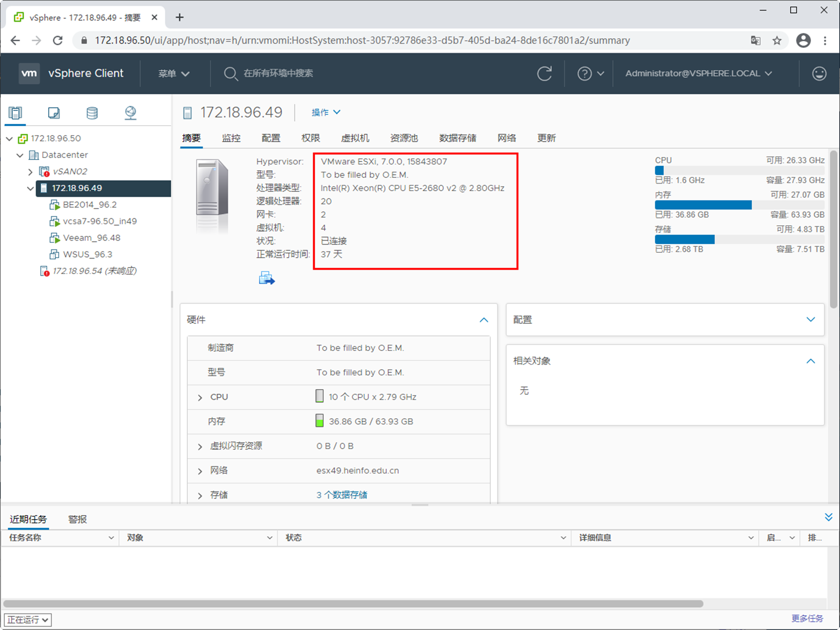Click the horizontal scrollbar in tasks pane

[353, 604]
